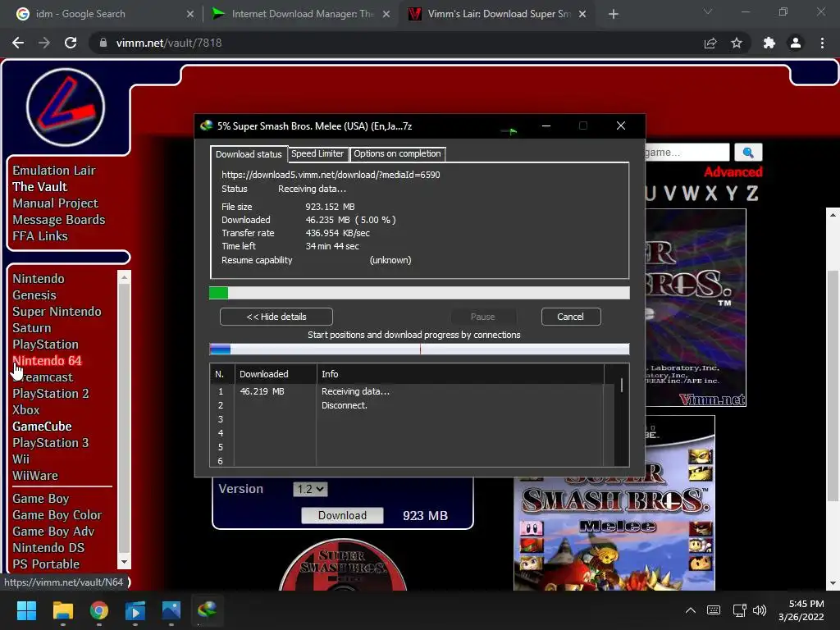Open the Chrome extensions puzzle icon
This screenshot has height=630, width=840.
pos(769,43)
